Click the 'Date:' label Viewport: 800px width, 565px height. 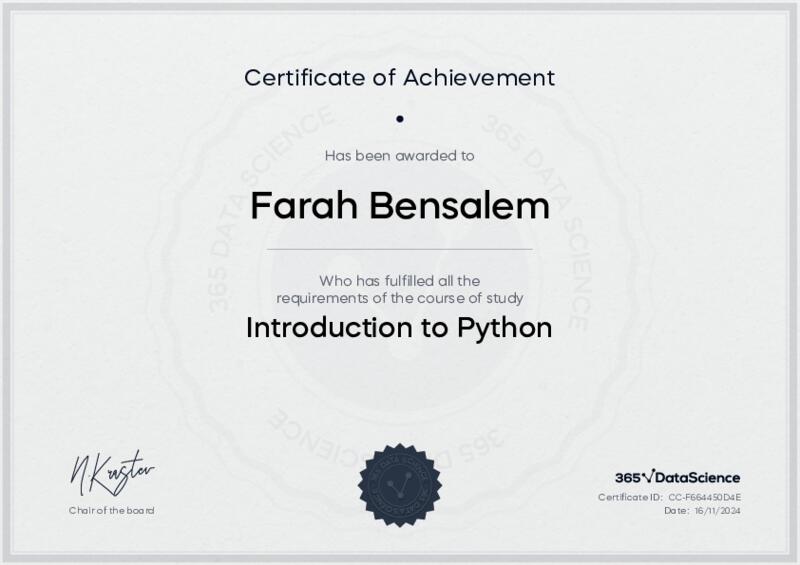coord(677,511)
